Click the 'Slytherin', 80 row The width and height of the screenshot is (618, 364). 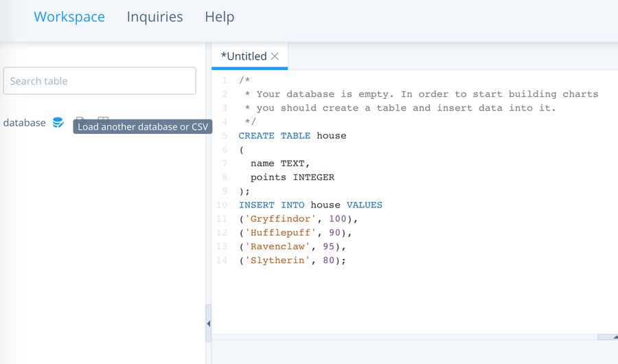pos(293,260)
